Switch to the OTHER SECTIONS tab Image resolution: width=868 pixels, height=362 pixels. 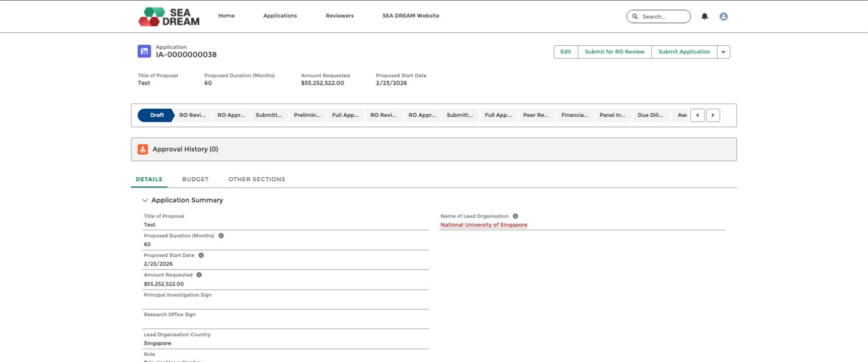pyautogui.click(x=257, y=179)
